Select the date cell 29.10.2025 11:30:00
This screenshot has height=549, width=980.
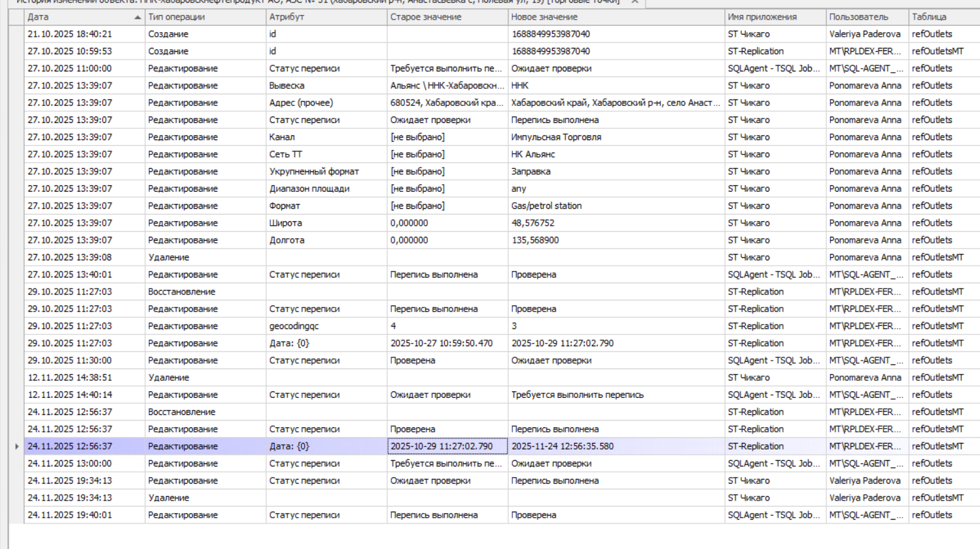point(84,361)
